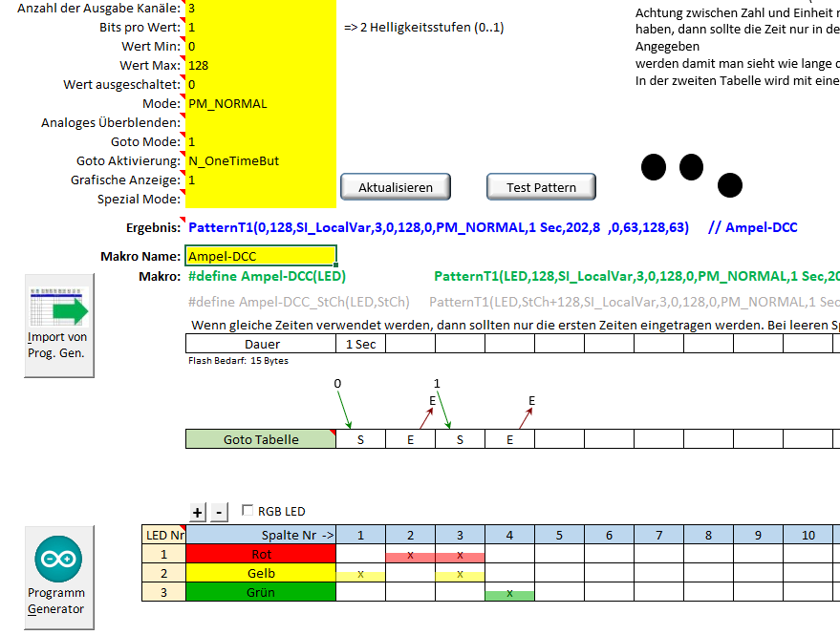This screenshot has height=635, width=840.
Task: Select the Dauer cell containing 1 Sec
Action: point(360,344)
